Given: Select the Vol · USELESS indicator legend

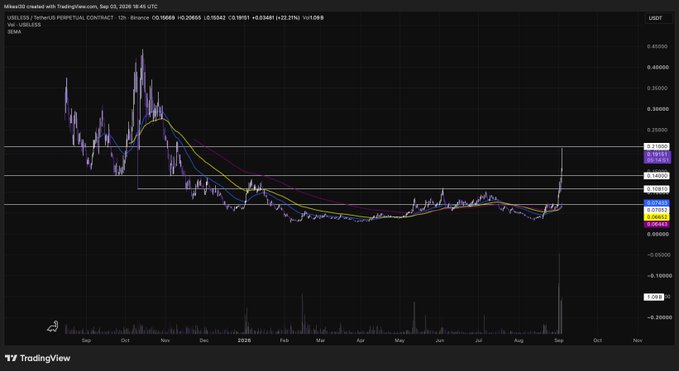Looking at the screenshot, I should pos(24,25).
